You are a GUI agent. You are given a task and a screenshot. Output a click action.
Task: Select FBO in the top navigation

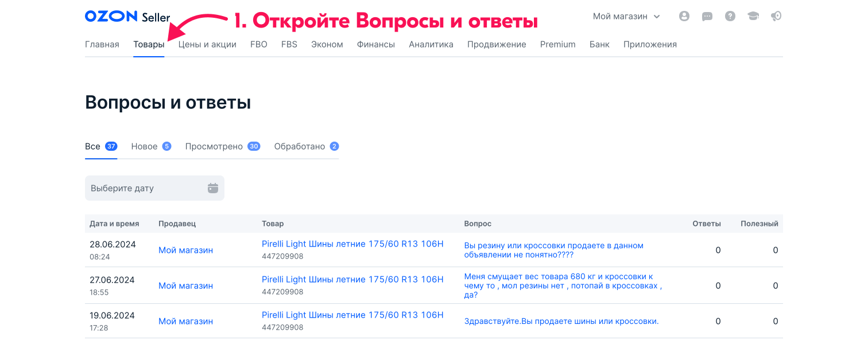[x=259, y=44]
